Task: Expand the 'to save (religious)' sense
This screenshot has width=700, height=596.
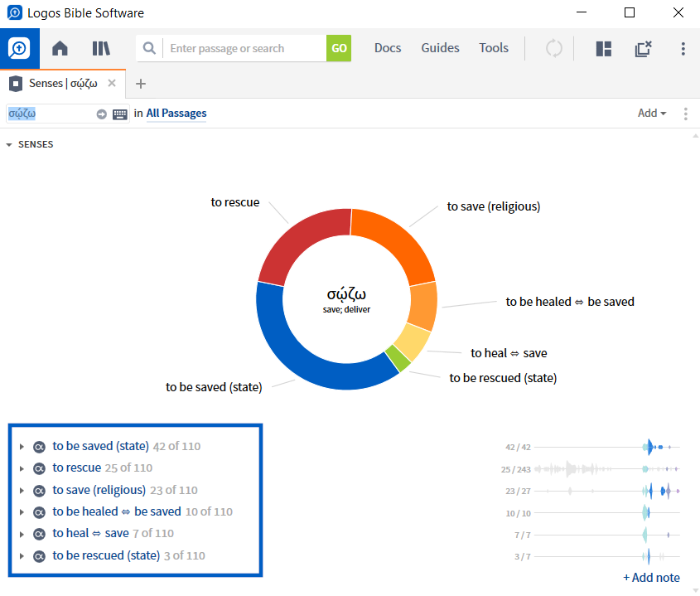Action: coord(22,489)
